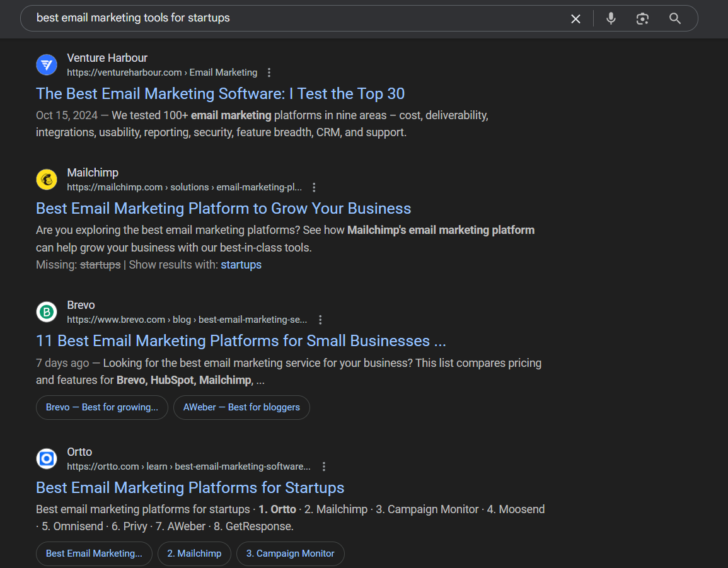The width and height of the screenshot is (728, 568).
Task: Open 'Best Email Marketing Platforms for Startups' result
Action: pyautogui.click(x=190, y=488)
